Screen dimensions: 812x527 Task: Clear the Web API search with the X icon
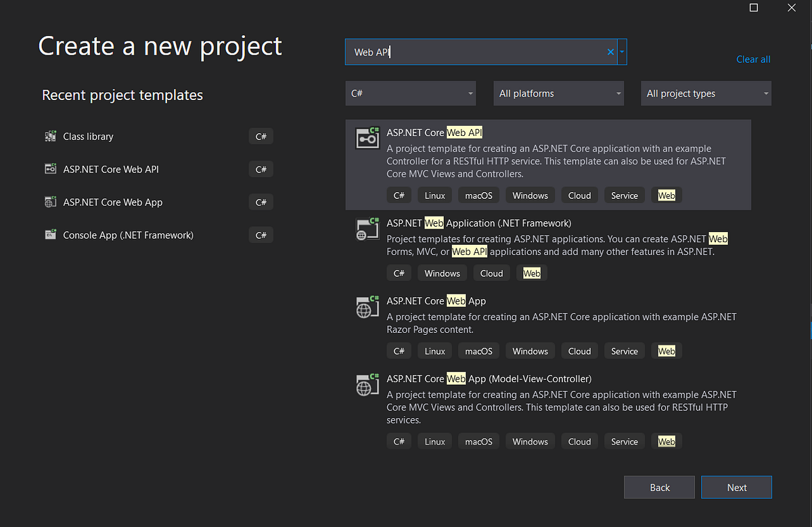[x=610, y=51]
